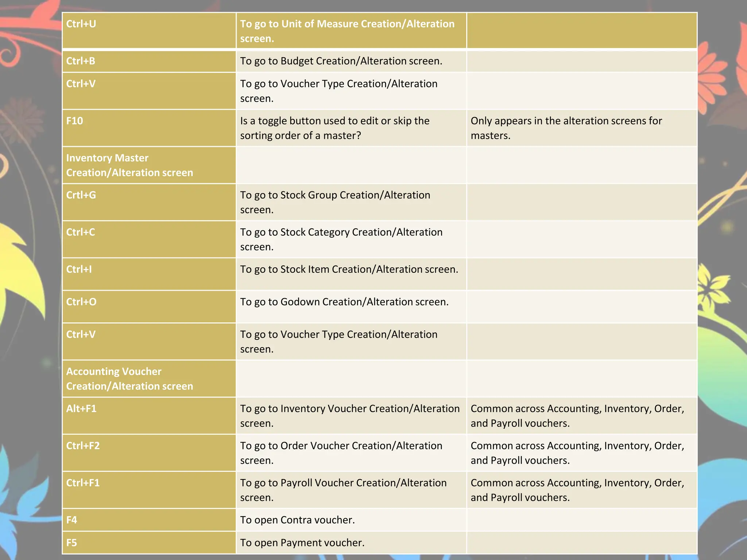Click 'Only appears in the alteration screens' note
The height and width of the screenshot is (560, 747).
pyautogui.click(x=566, y=128)
